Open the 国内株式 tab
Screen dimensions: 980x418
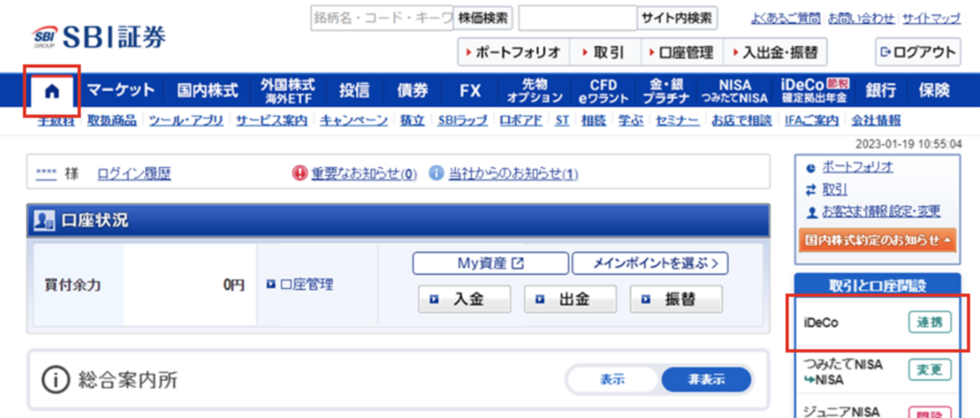(x=207, y=91)
